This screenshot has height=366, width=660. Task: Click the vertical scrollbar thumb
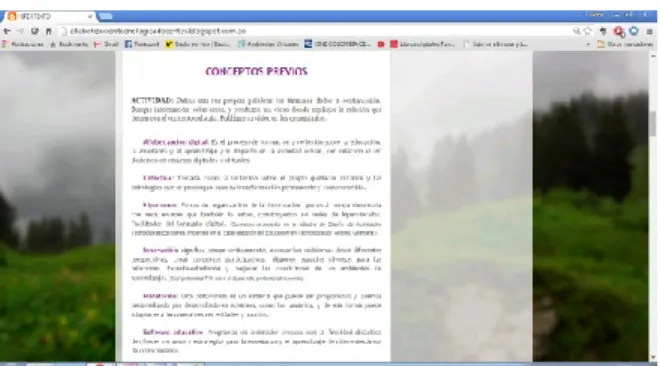tap(653, 123)
